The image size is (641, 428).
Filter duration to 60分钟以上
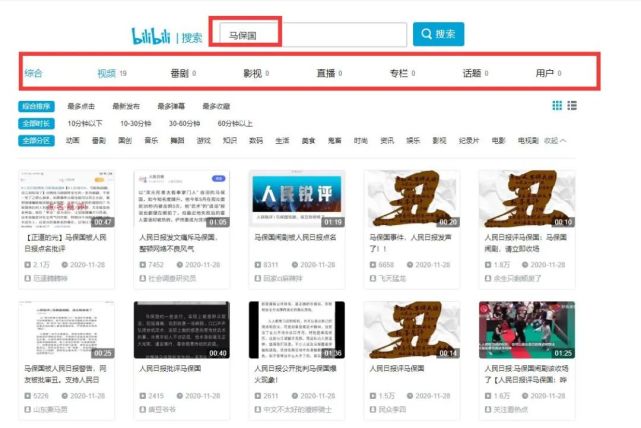tap(235, 123)
